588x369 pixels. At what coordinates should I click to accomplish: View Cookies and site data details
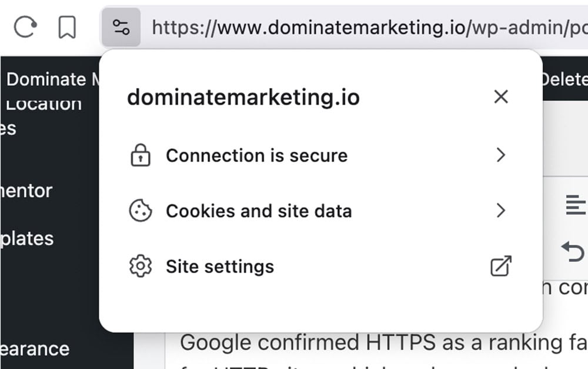[260, 211]
